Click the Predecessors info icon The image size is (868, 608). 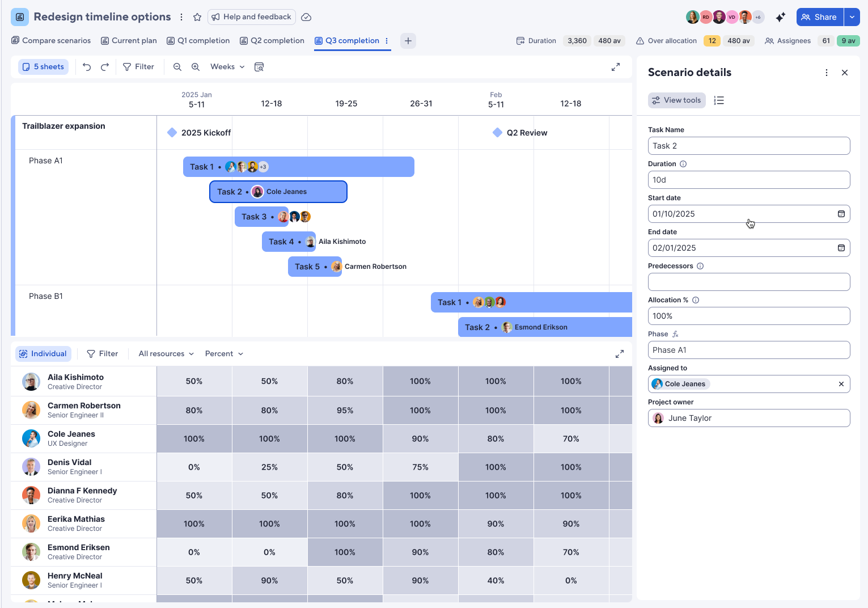coord(700,266)
